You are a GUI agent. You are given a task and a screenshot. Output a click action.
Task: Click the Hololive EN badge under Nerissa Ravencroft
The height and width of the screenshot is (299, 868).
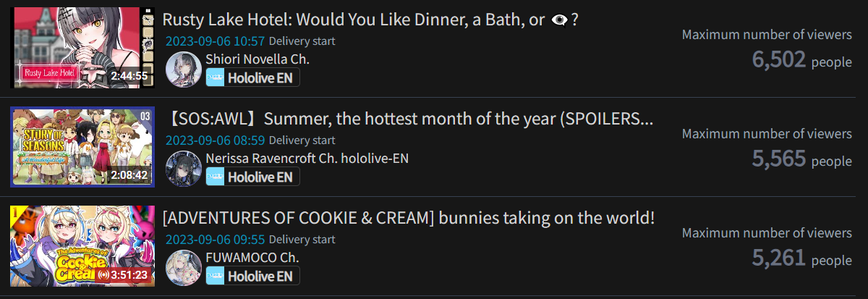[x=252, y=177]
